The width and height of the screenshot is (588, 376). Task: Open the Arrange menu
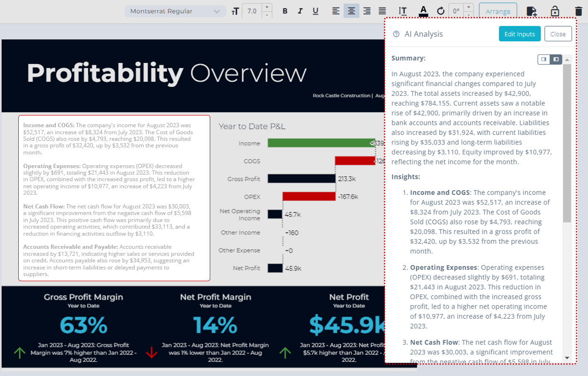pyautogui.click(x=498, y=11)
